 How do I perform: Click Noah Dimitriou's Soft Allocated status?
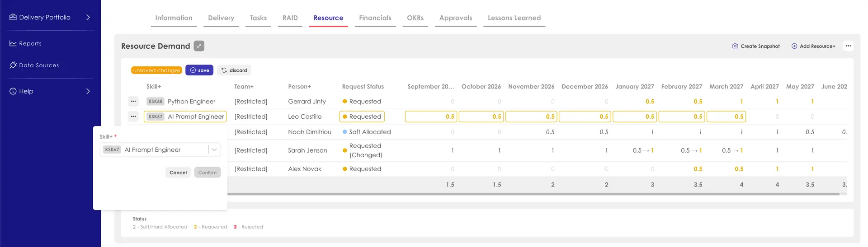367,132
